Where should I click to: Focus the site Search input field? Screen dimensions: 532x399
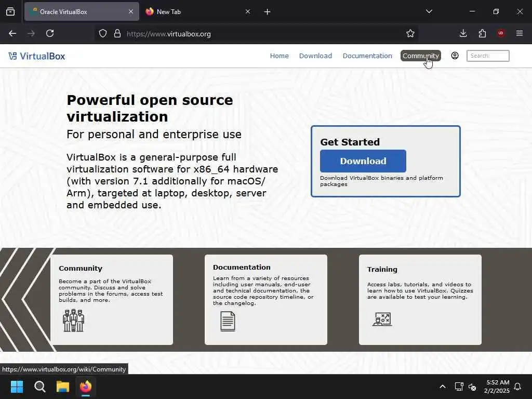(488, 56)
